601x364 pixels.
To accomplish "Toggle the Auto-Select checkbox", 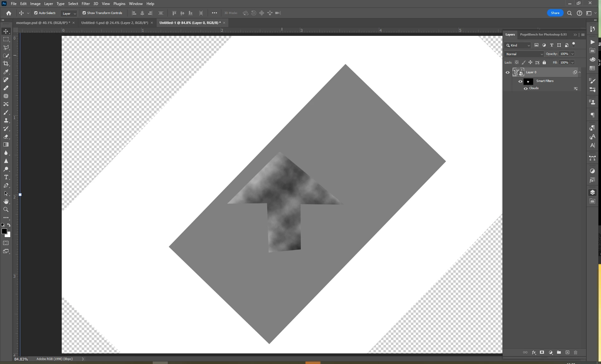I will pyautogui.click(x=36, y=13).
